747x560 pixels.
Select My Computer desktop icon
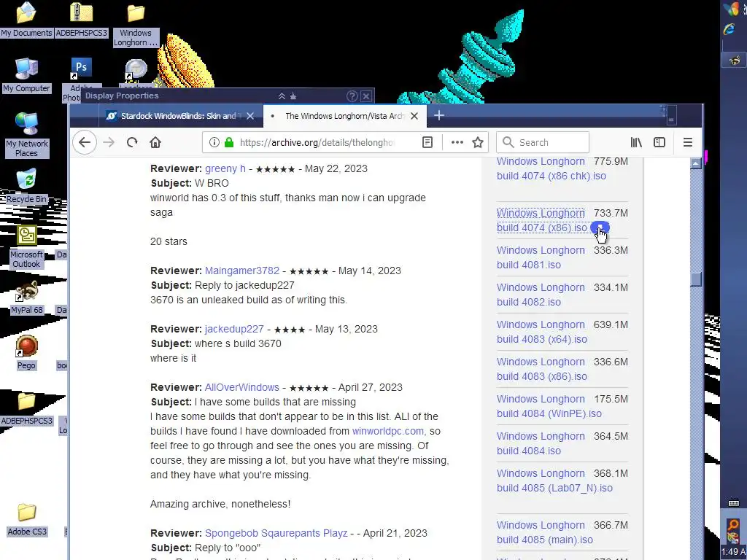point(26,75)
